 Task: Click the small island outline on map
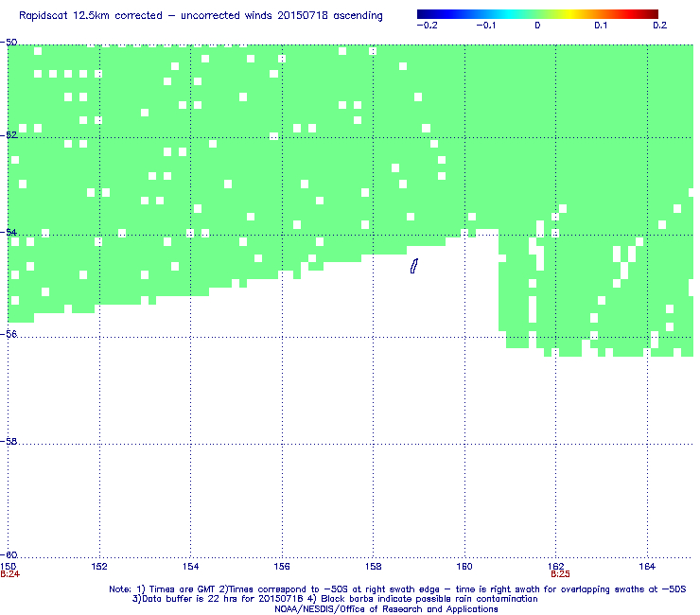click(413, 266)
